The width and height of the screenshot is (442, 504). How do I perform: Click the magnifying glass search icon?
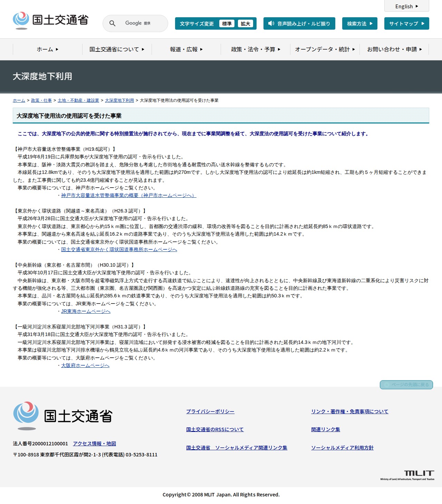112,23
